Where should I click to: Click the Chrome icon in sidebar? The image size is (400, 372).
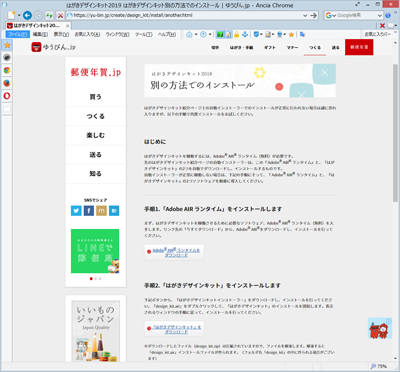click(7, 70)
